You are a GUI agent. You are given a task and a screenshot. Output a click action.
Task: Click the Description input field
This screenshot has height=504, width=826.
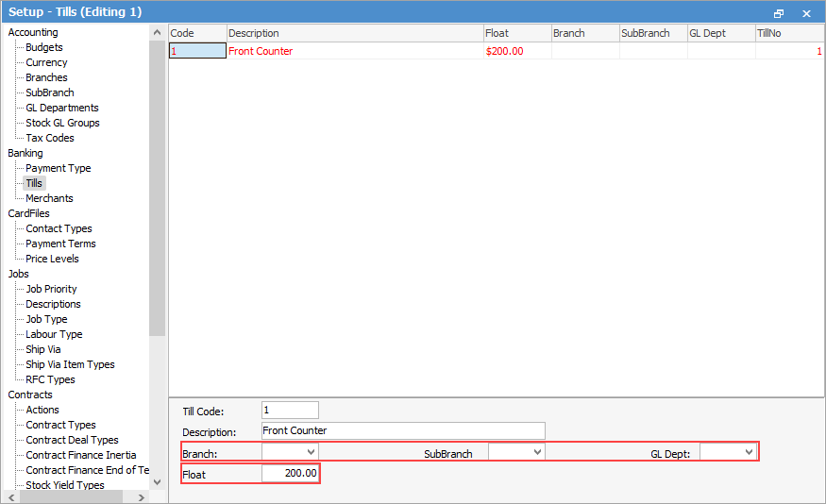(403, 430)
